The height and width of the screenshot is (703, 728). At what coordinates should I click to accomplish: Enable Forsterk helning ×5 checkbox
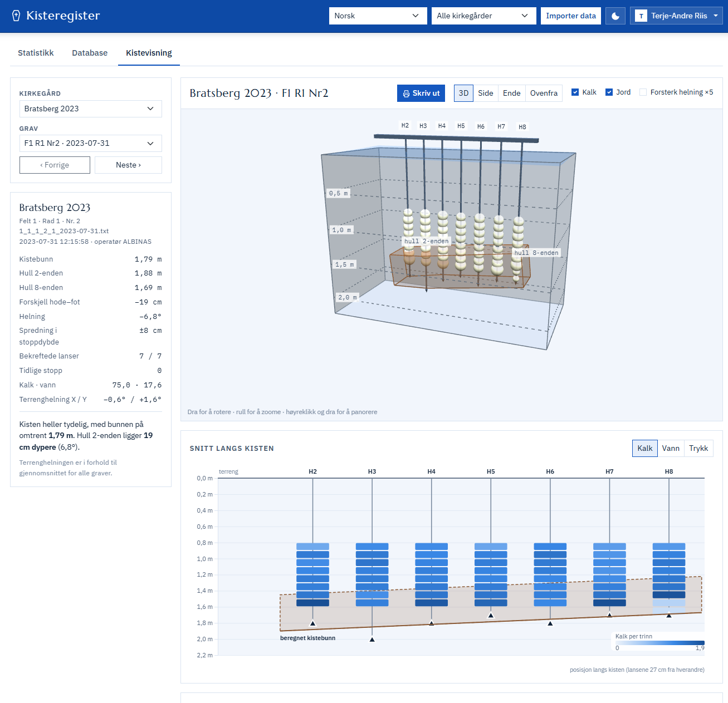643,92
